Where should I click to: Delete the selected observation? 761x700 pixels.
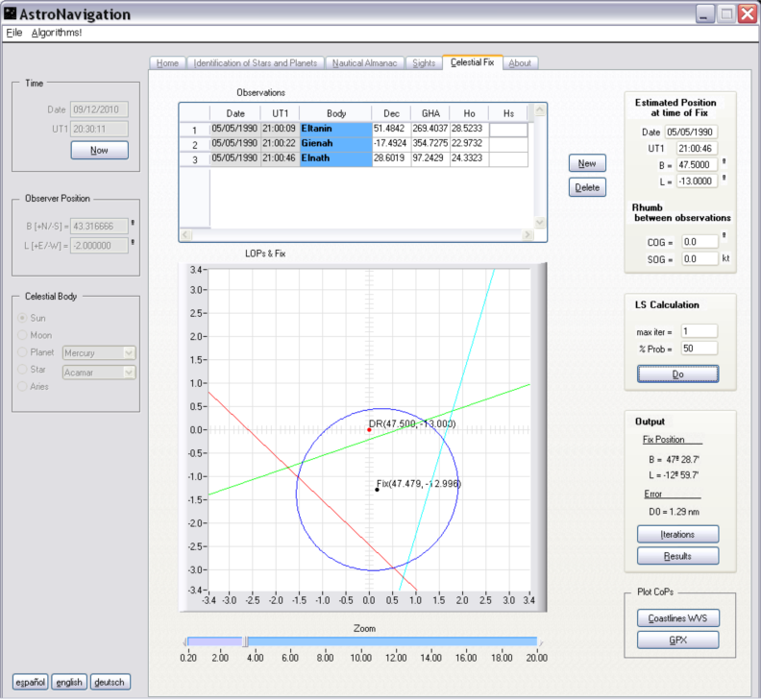pyautogui.click(x=587, y=188)
